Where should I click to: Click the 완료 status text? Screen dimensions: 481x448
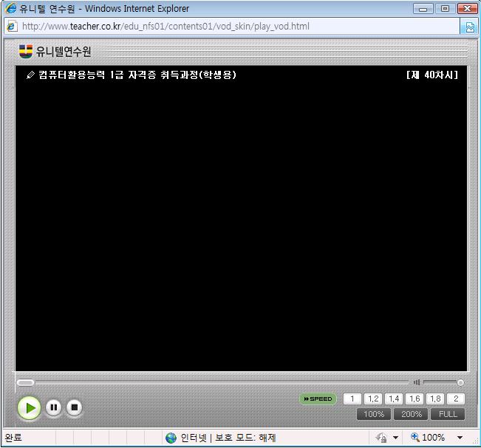pos(13,438)
